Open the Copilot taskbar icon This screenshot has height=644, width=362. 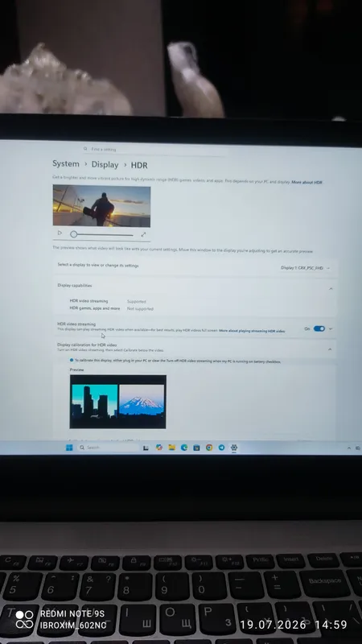point(159,448)
